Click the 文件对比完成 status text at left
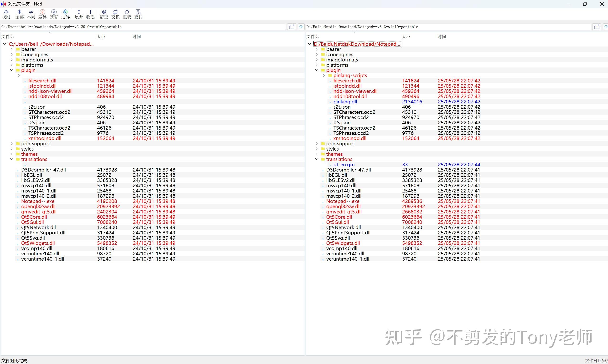Screen dimensions: 608x364 [15, 361]
